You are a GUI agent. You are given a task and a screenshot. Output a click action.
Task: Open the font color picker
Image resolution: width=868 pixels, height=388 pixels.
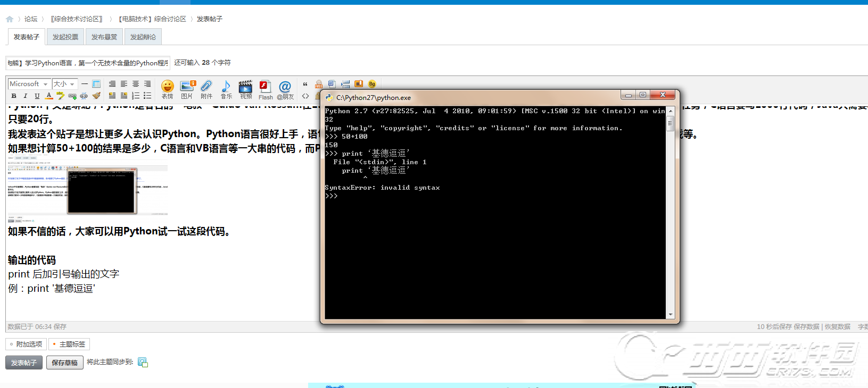click(49, 96)
